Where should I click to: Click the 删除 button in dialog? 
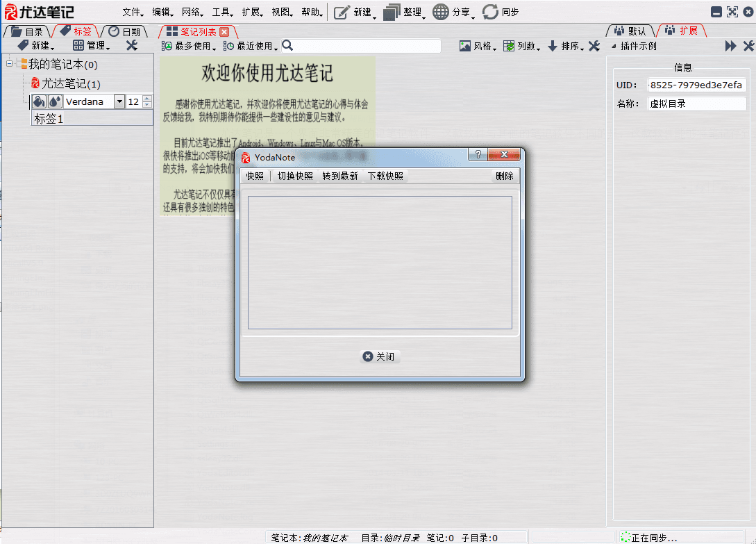504,176
